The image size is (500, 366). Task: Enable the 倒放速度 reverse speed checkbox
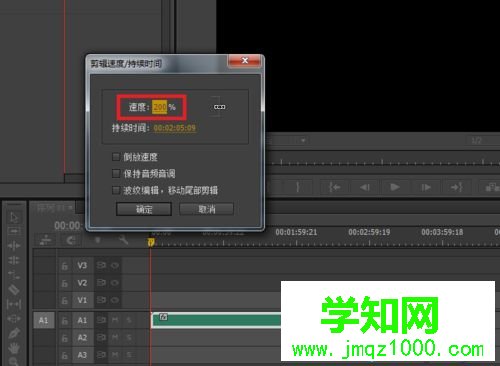[x=116, y=157]
